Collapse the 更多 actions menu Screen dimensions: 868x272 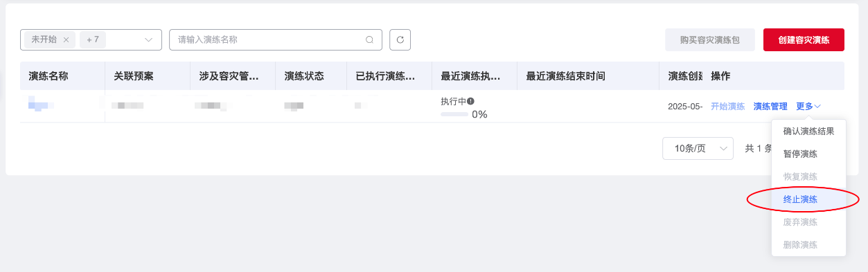pos(808,107)
